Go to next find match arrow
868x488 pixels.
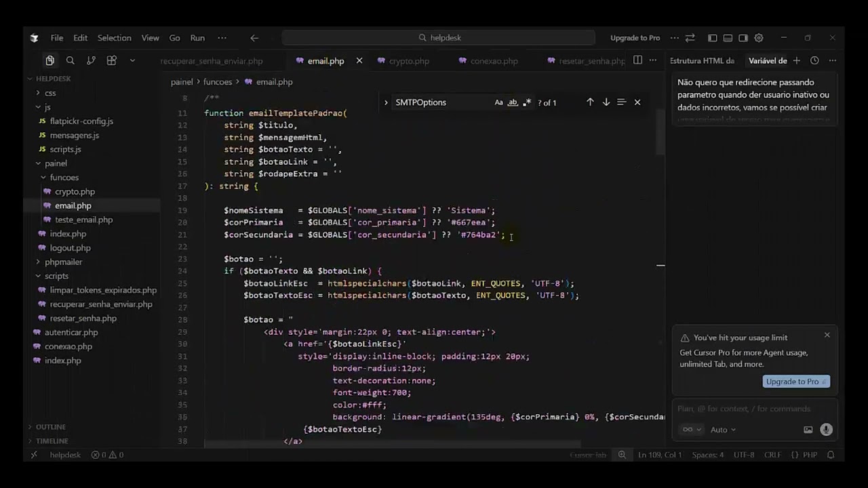coord(606,102)
